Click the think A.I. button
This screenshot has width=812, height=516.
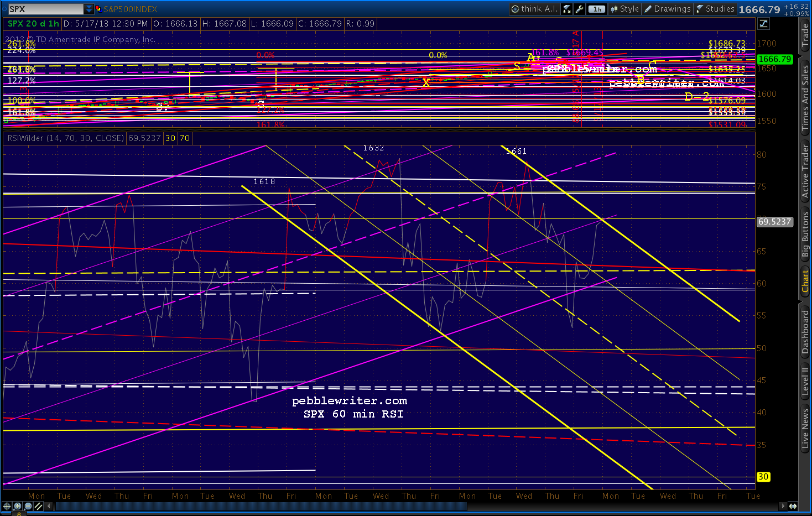537,9
